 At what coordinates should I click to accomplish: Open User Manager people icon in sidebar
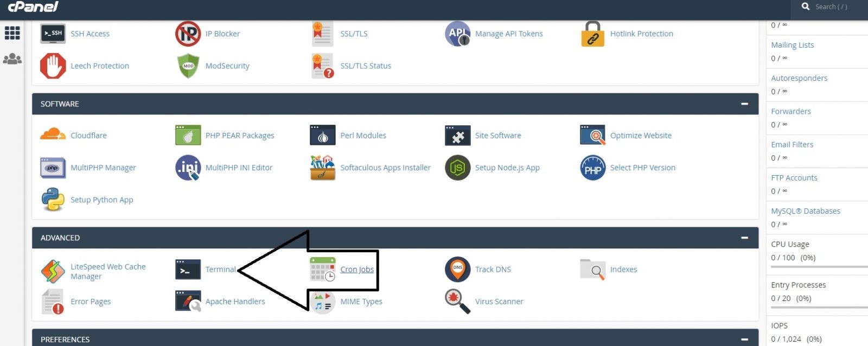(12, 59)
